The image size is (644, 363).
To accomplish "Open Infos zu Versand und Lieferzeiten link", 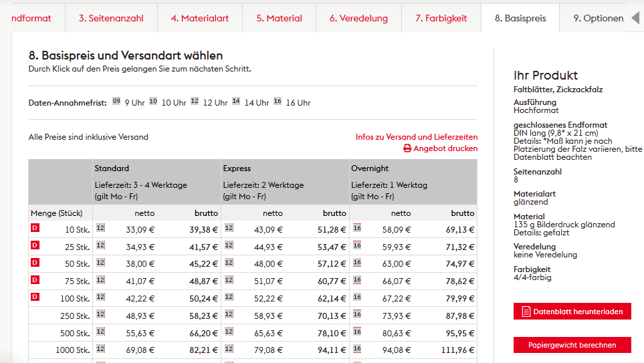I will click(x=416, y=137).
